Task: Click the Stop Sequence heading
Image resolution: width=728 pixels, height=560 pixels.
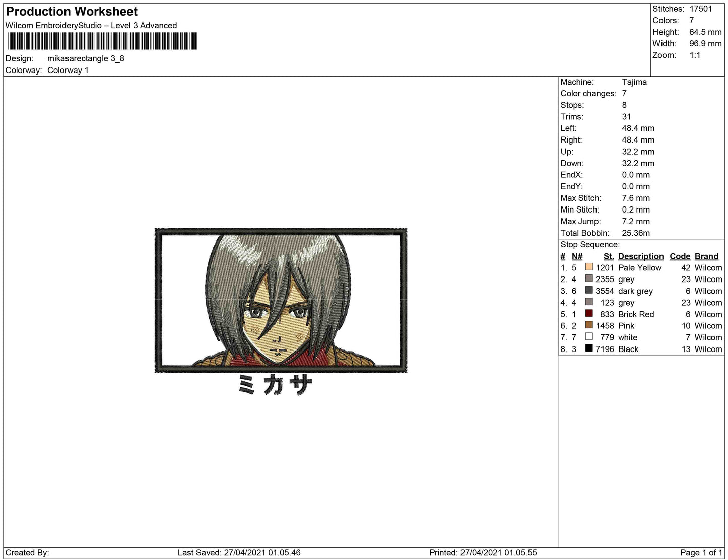Action: 590,244
